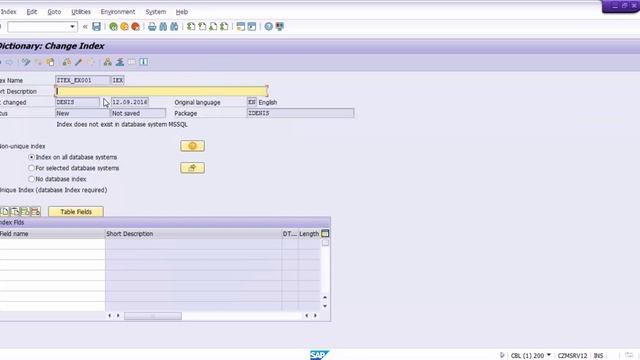This screenshot has width=640, height=360.
Task: Click the horizontal scrollbar thumb under table
Action: [x=153, y=316]
